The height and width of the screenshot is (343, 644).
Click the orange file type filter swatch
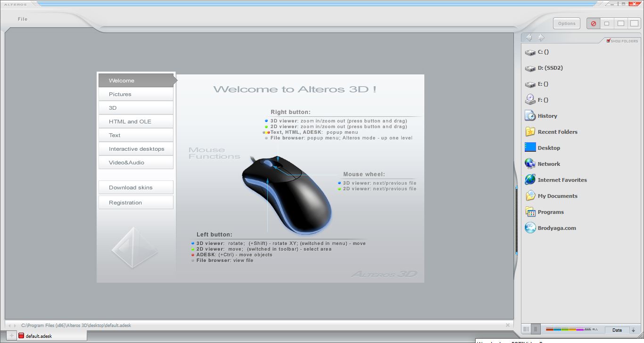point(572,329)
